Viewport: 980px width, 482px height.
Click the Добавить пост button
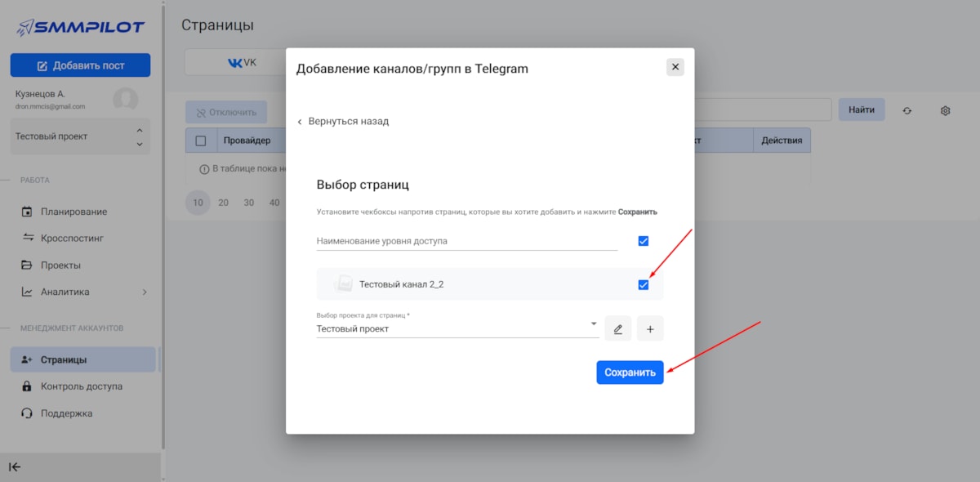(x=80, y=65)
